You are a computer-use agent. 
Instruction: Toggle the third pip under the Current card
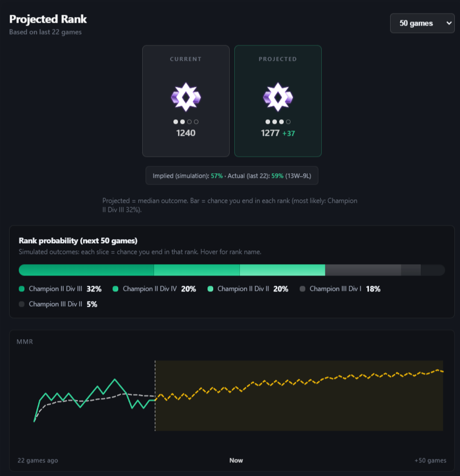(x=189, y=121)
